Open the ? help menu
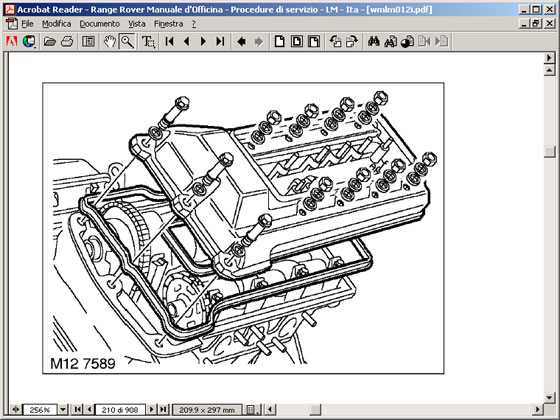The width and height of the screenshot is (560, 420). [x=194, y=24]
